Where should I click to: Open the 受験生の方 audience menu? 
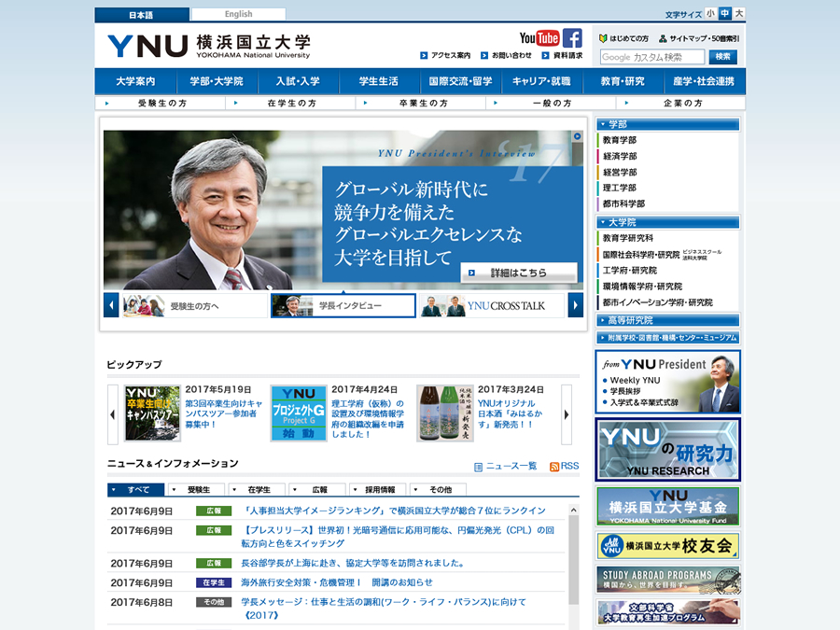[x=161, y=103]
